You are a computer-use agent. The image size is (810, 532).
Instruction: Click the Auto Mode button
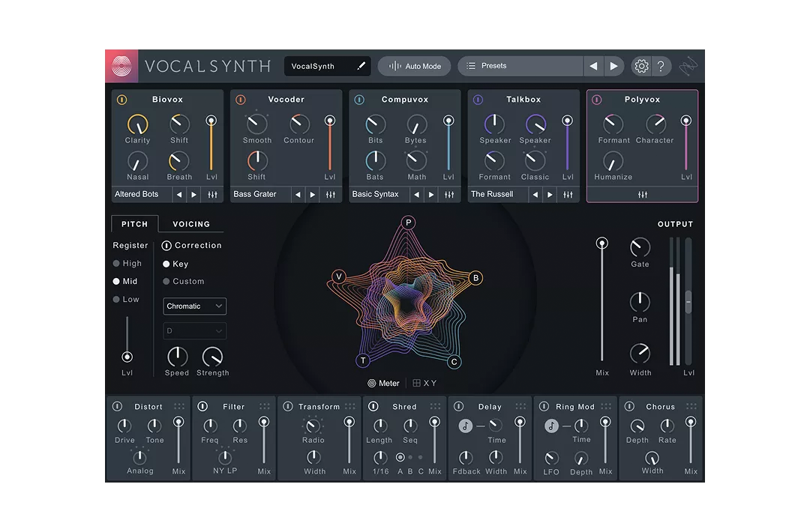coord(414,66)
